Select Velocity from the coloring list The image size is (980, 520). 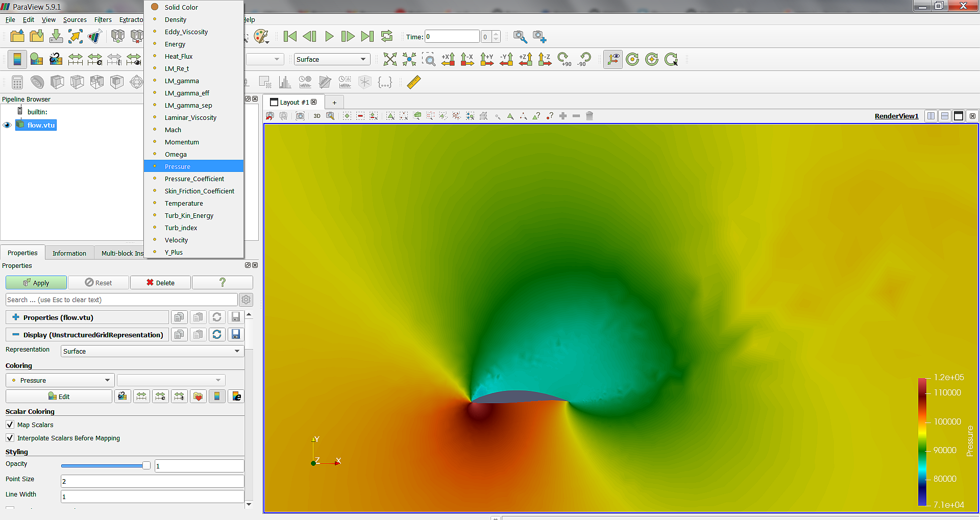pyautogui.click(x=176, y=240)
